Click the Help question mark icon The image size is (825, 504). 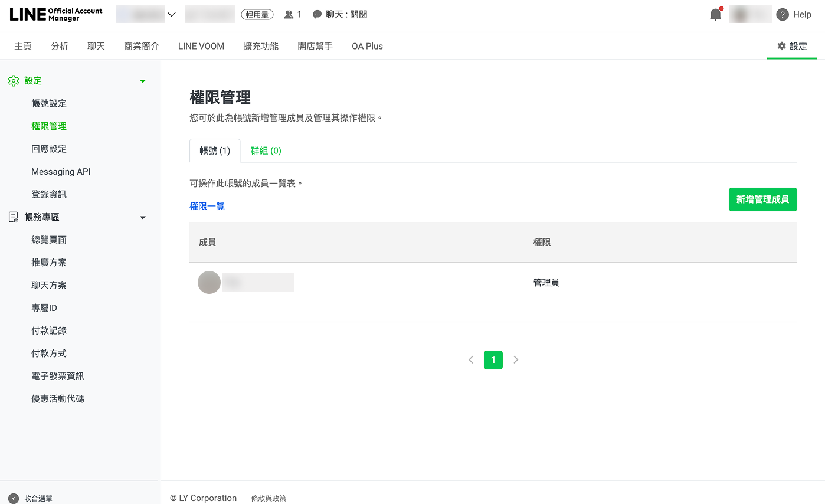tap(783, 15)
